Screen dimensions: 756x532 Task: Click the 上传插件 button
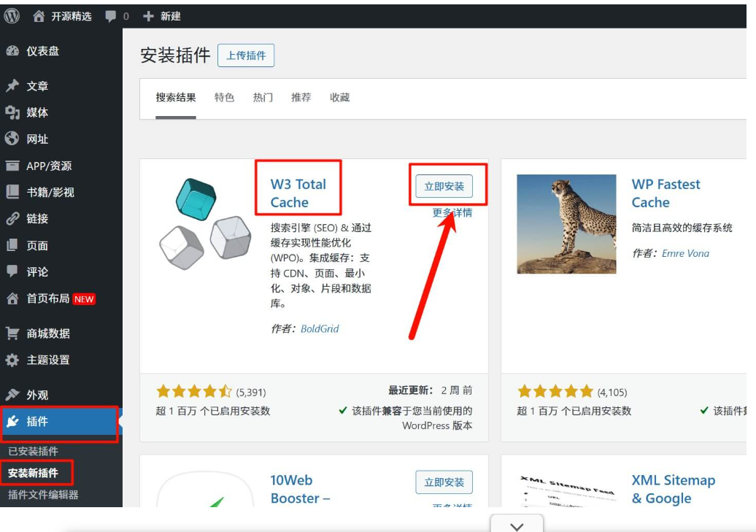coord(246,55)
